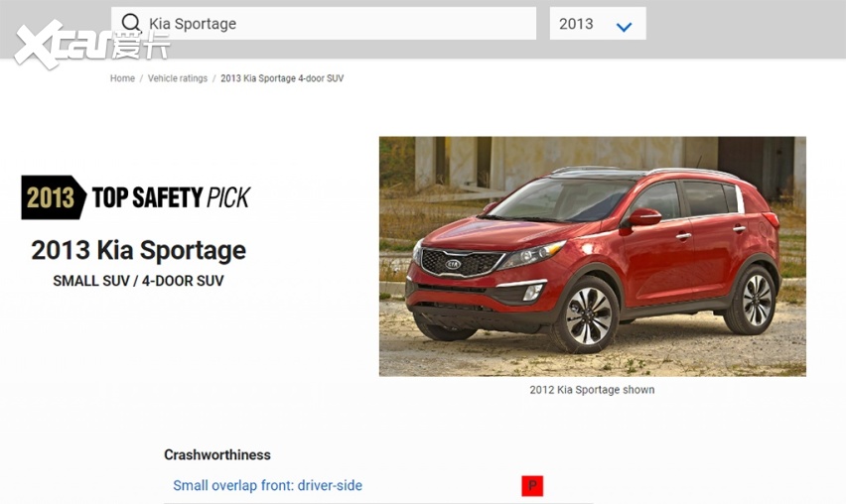Click the 2013 Kia Sportage page heading
Viewport: 846px width, 504px height.
[x=139, y=250]
